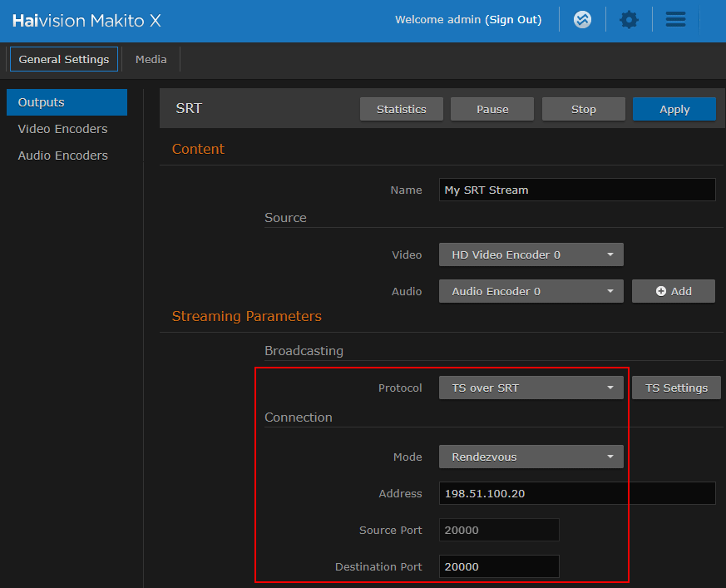Switch to the Media tab
This screenshot has height=588, width=726.
coord(151,59)
